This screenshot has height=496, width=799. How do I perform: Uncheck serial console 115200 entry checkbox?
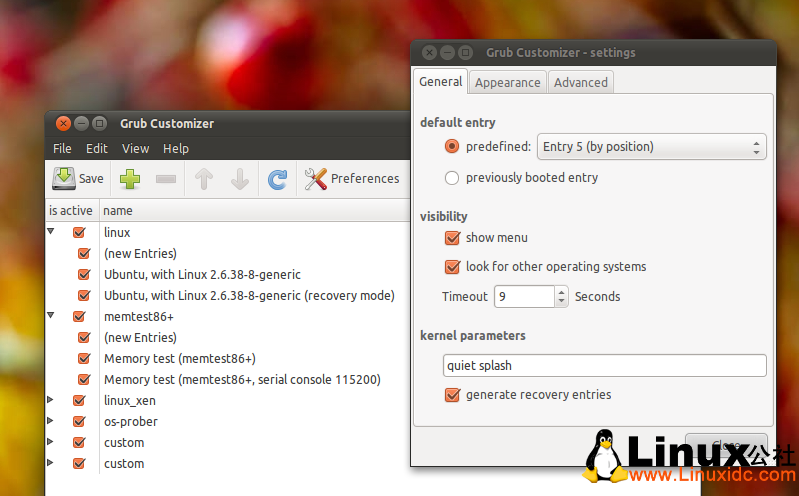pos(84,379)
